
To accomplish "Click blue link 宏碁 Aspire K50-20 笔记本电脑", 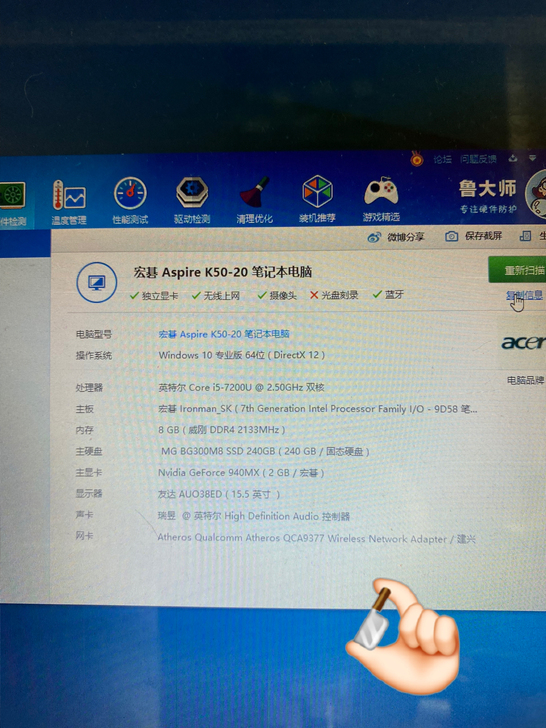I will coord(224,334).
